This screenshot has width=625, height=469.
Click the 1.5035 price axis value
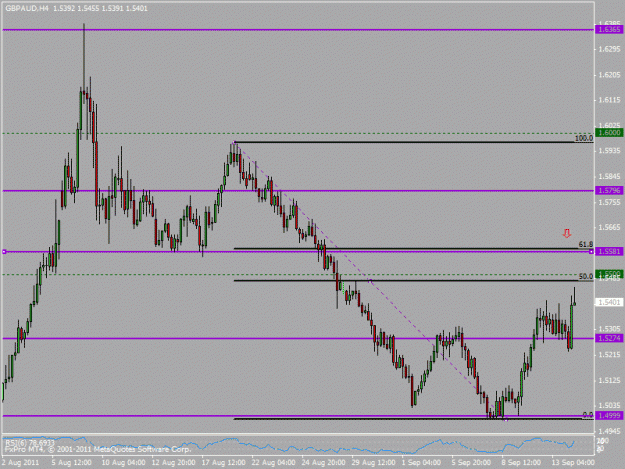coord(609,406)
